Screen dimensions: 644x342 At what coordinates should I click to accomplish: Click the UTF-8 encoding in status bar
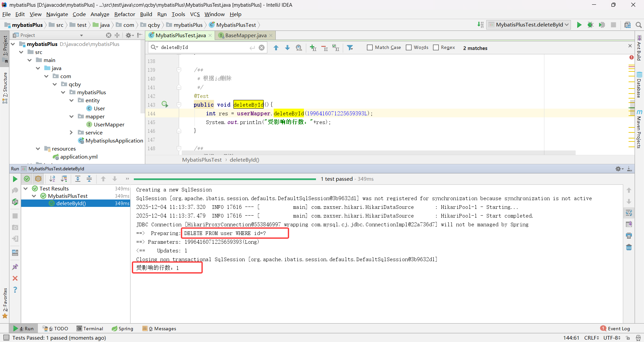point(612,338)
